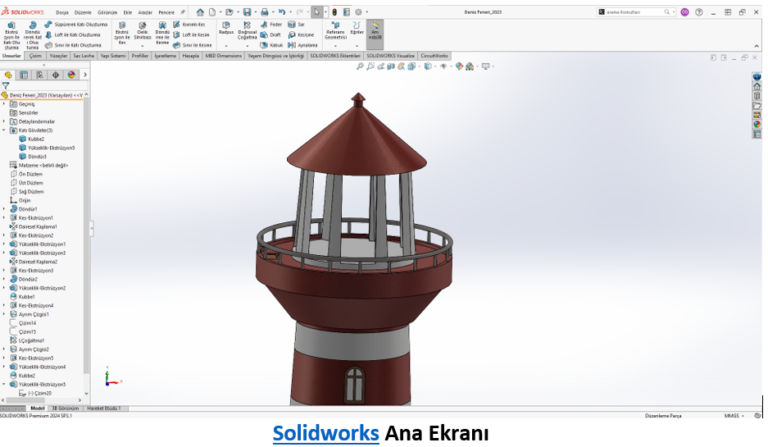Open the Araçlar menu
Image resolution: width=768 pixels, height=447 pixels.
(x=144, y=11)
